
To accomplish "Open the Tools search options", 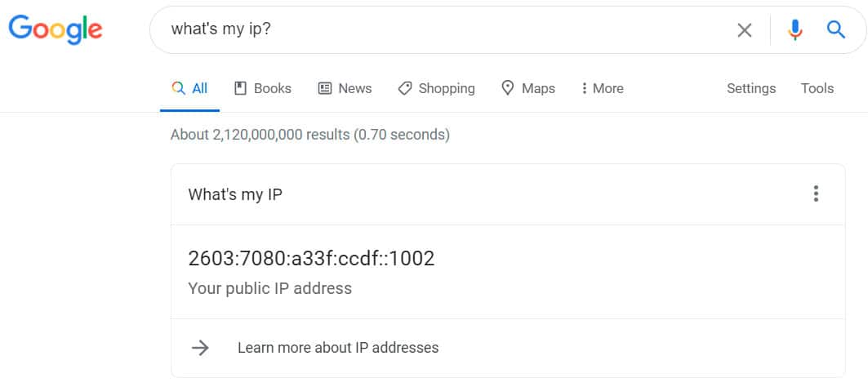I will [x=817, y=88].
